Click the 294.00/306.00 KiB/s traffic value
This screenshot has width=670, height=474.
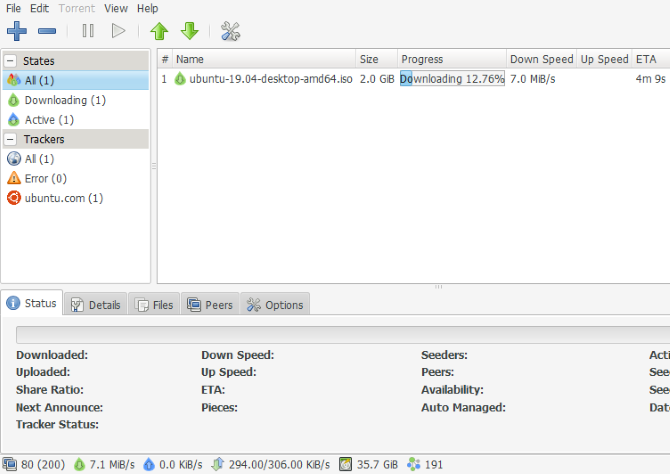click(x=279, y=465)
